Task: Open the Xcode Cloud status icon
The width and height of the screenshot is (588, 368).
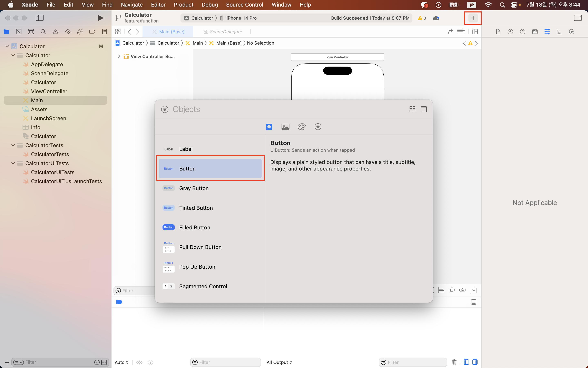Action: pos(436,18)
